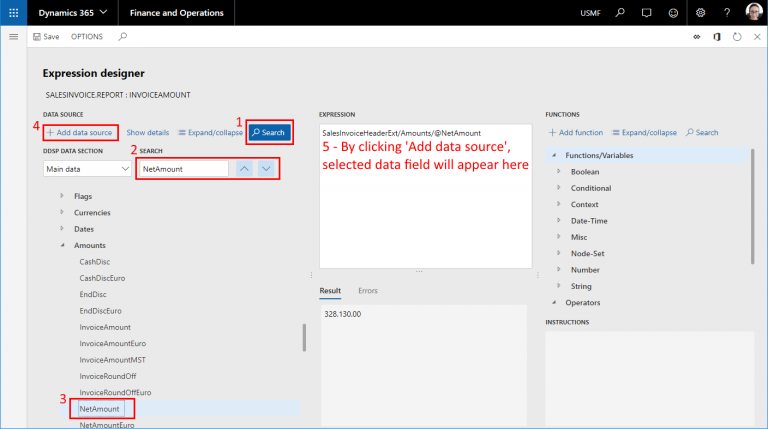Click the help question mark icon
This screenshot has width=768, height=429.
[x=726, y=12]
